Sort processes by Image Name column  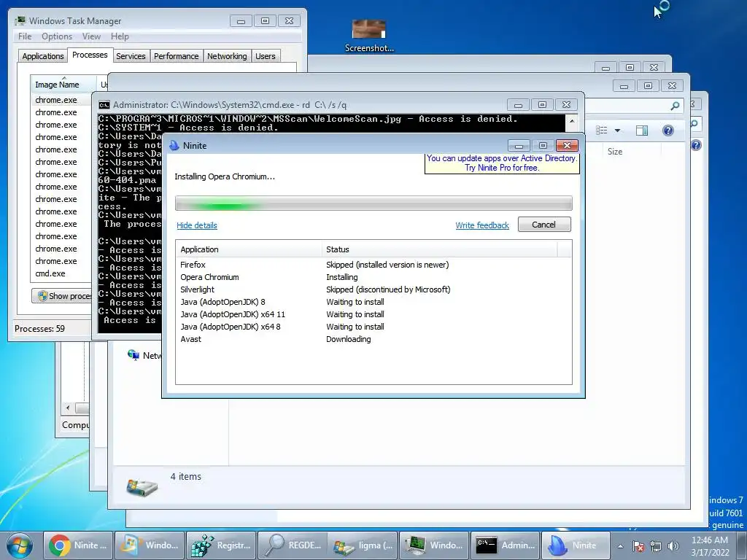(x=63, y=85)
